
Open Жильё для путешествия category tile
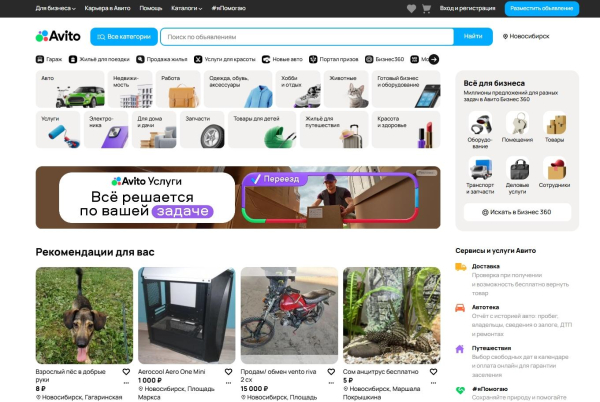[334, 130]
